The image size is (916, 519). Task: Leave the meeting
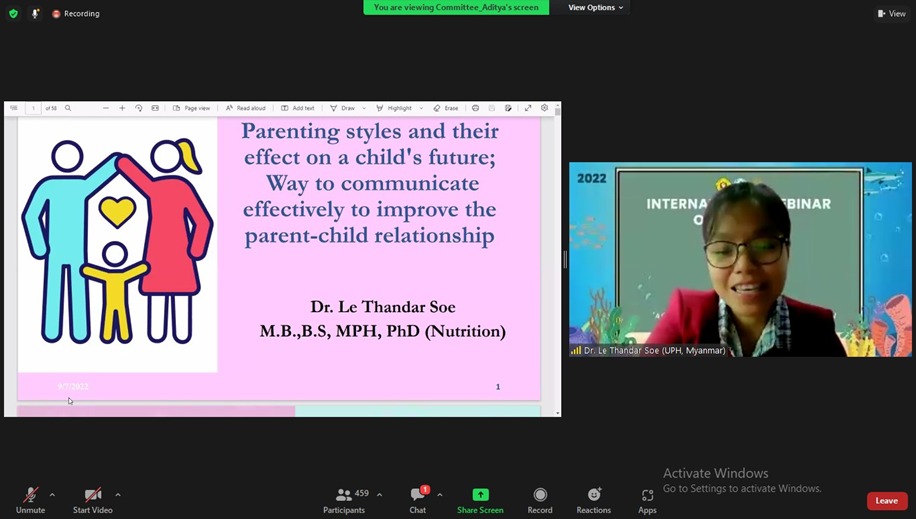pyautogui.click(x=886, y=501)
